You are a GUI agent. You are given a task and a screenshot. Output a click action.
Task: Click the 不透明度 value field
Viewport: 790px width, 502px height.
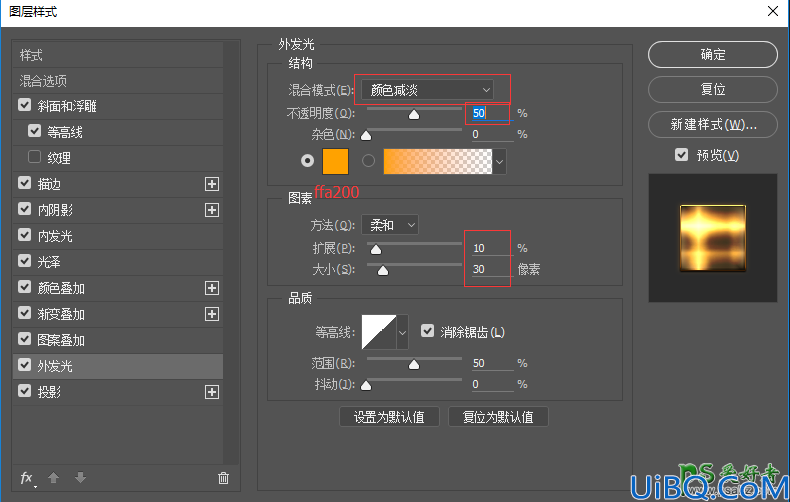(492, 113)
